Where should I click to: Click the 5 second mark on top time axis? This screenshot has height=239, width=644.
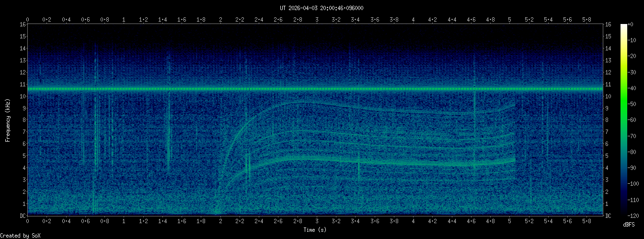tap(510, 20)
